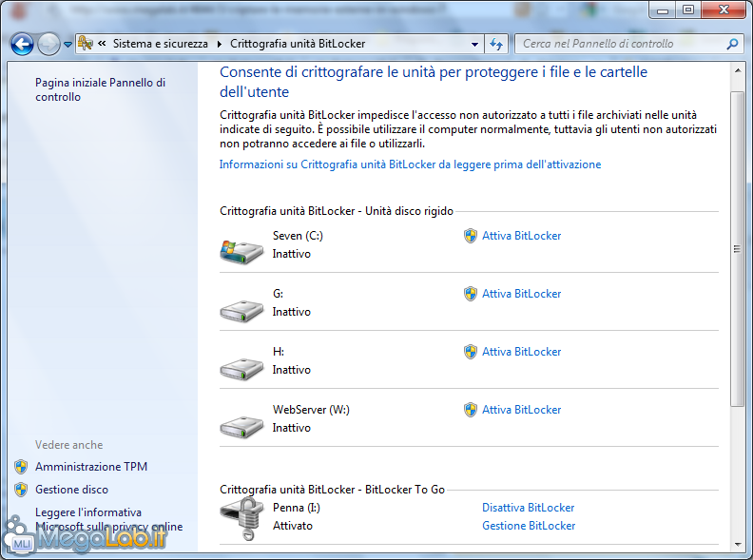Click the vertical scrollbar thumb
The height and width of the screenshot is (560, 753).
pyautogui.click(x=737, y=249)
